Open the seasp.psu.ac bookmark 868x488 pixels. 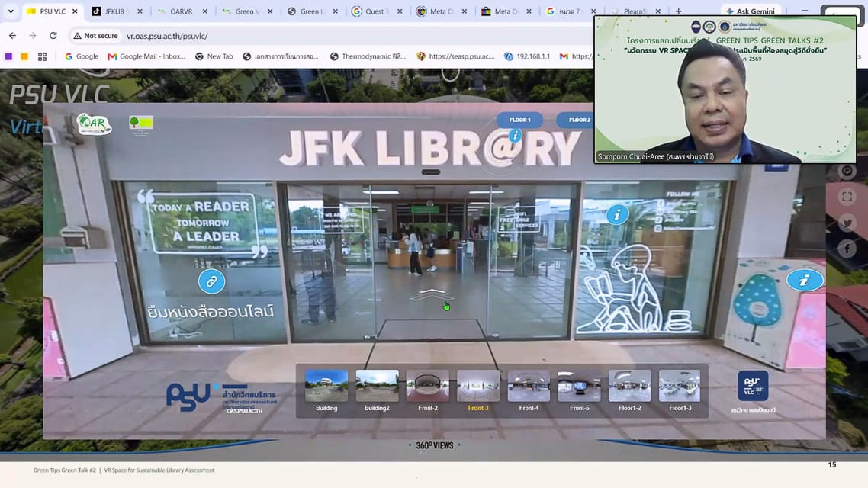(455, 56)
